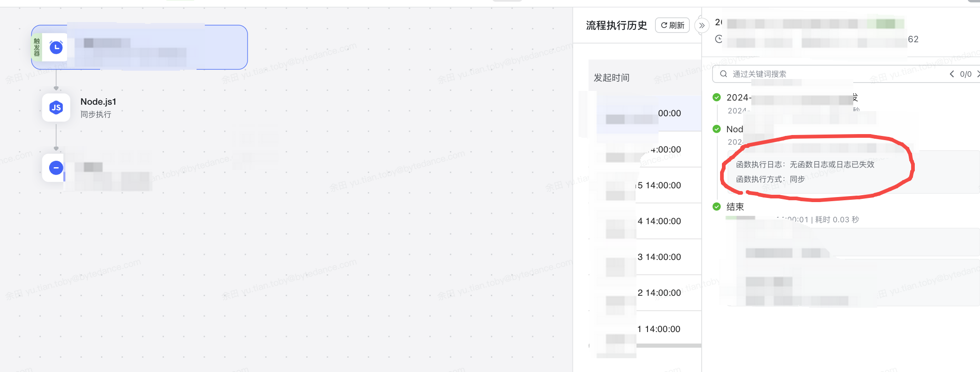Click the green 触发器 trigger tag
The width and height of the screenshot is (980, 372).
(x=37, y=47)
